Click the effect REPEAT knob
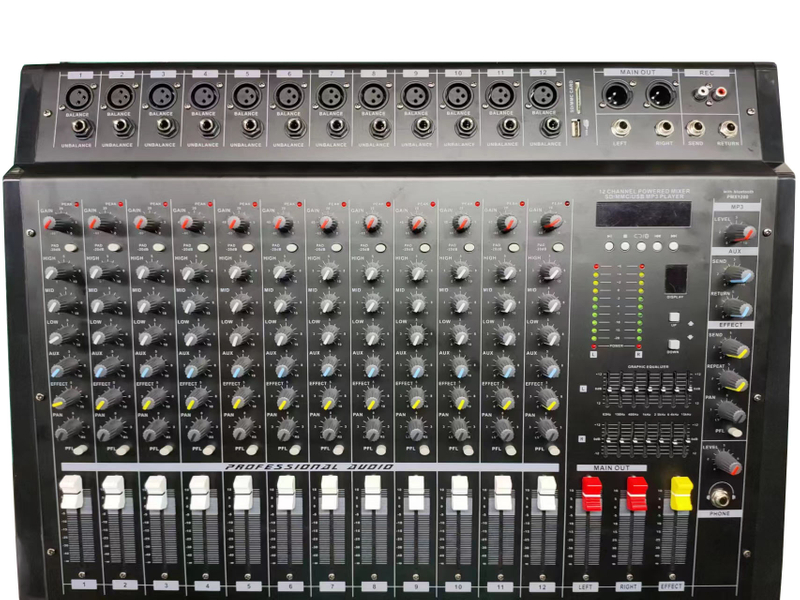 point(735,380)
